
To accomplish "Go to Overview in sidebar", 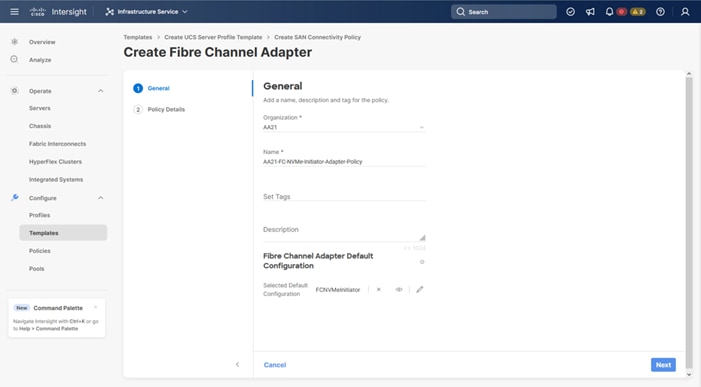I will 42,42.
